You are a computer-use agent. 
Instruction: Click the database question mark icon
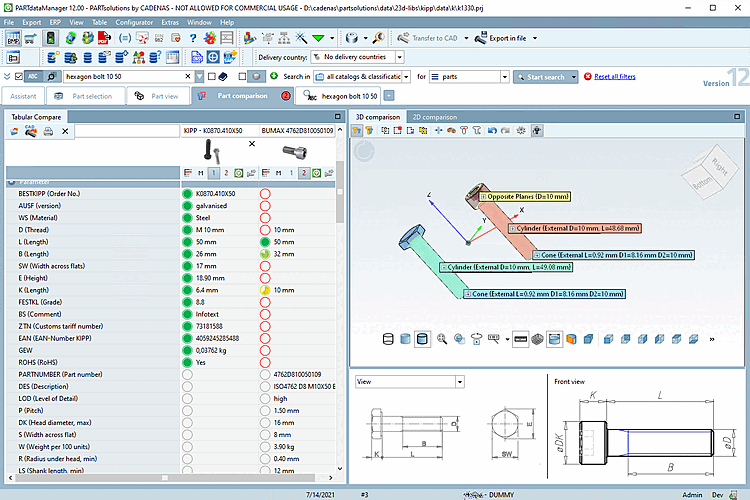click(x=155, y=57)
